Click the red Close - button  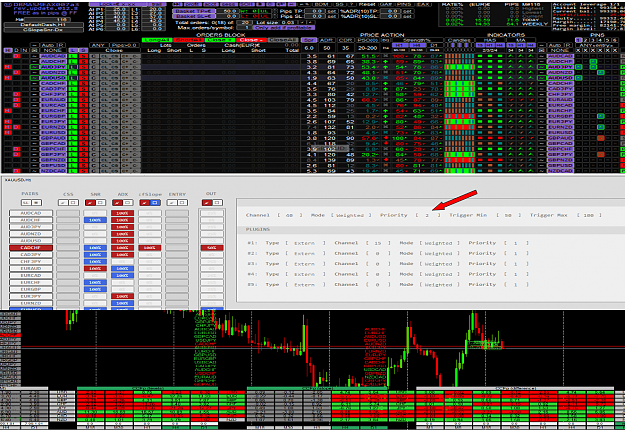tap(251, 40)
